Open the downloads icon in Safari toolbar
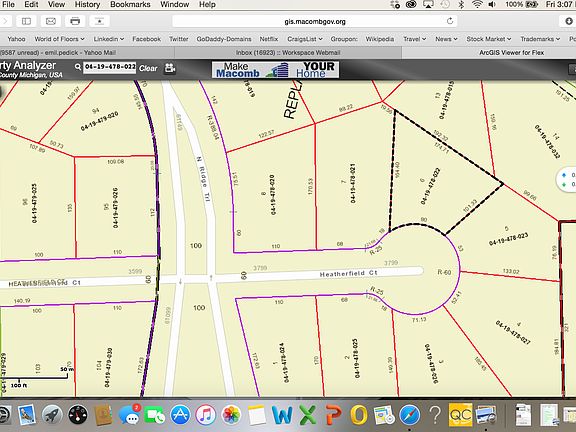The image size is (576, 432). 569,21
